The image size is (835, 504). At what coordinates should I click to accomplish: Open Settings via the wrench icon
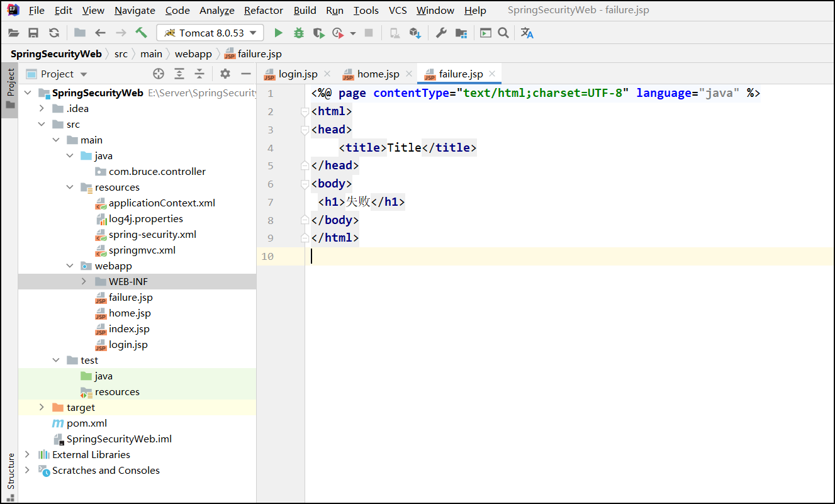[441, 33]
